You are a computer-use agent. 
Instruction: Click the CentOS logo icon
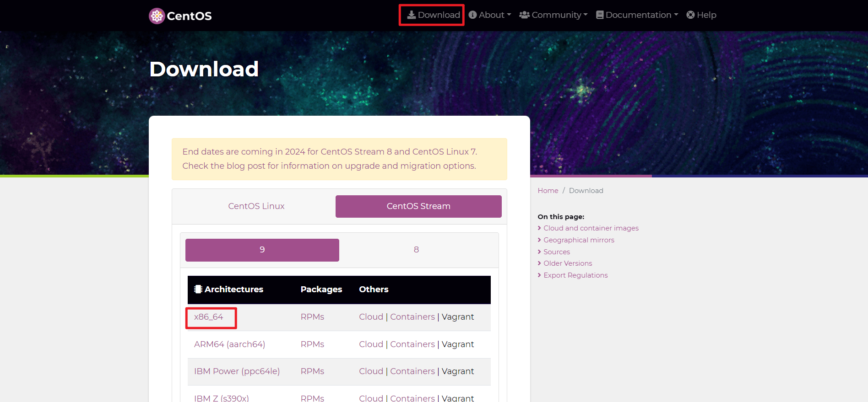point(157,16)
